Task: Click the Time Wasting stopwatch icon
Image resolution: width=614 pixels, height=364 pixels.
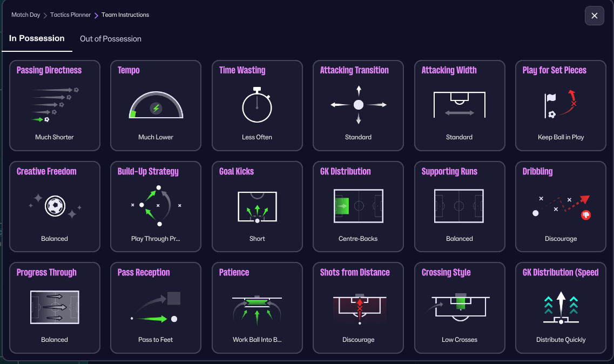Action: (x=257, y=105)
